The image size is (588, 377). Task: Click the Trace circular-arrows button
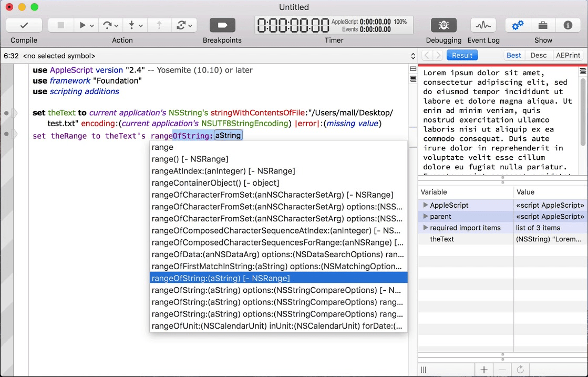[x=181, y=25]
